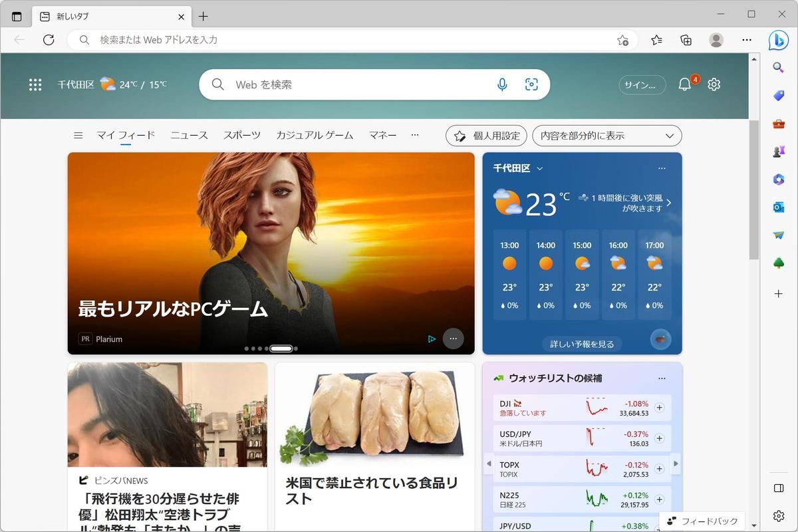Open notifications bell with 4 badge
Viewport: 798px width, 532px height.
pyautogui.click(x=686, y=84)
